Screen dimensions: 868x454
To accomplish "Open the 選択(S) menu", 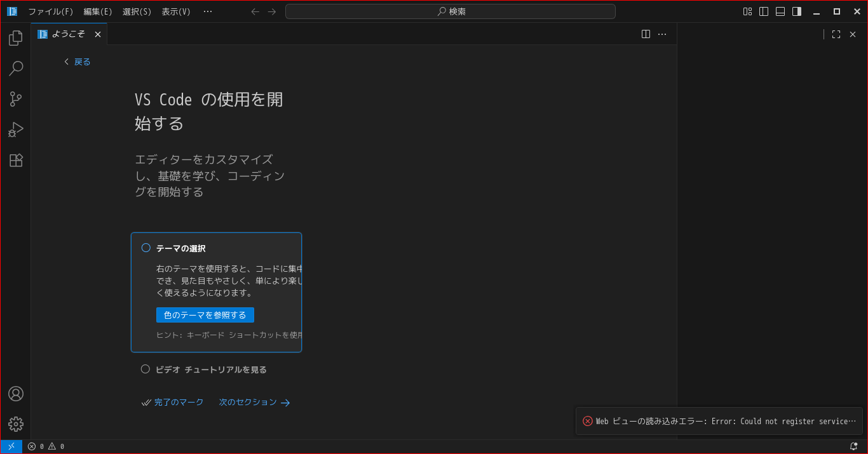I will (x=137, y=11).
